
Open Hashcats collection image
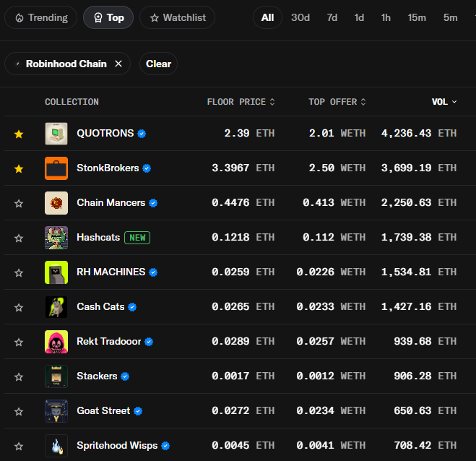point(56,238)
